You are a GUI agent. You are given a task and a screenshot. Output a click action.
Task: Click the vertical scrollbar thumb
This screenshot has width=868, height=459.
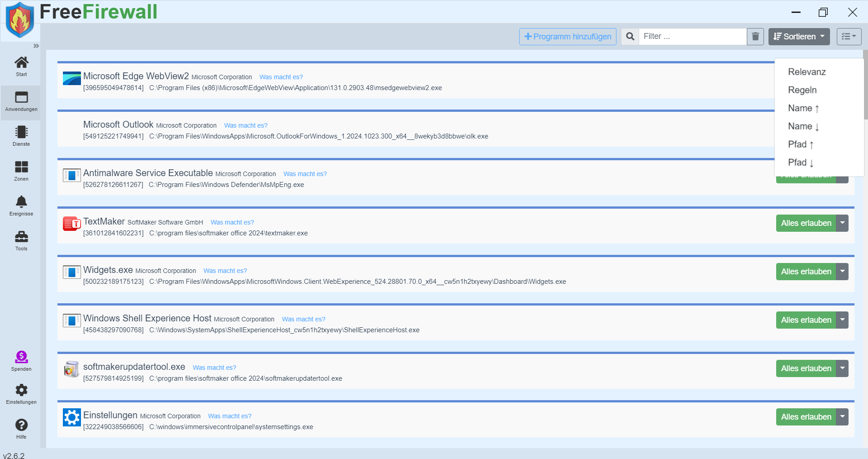point(865,84)
